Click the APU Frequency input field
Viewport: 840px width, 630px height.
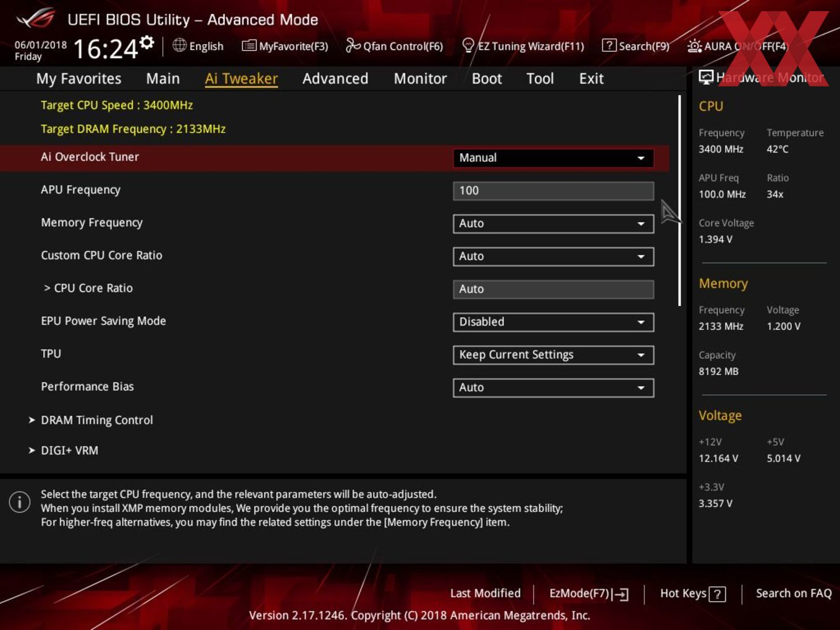tap(553, 190)
